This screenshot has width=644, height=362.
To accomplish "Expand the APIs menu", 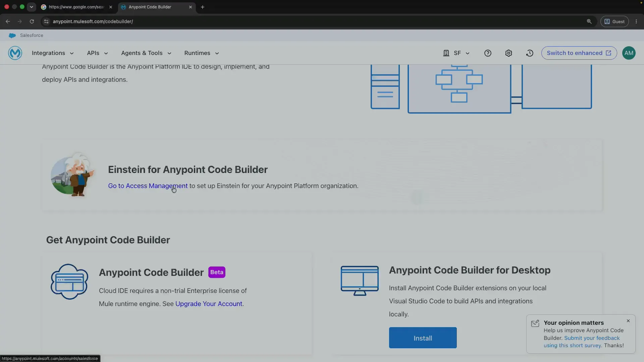I will click(97, 53).
